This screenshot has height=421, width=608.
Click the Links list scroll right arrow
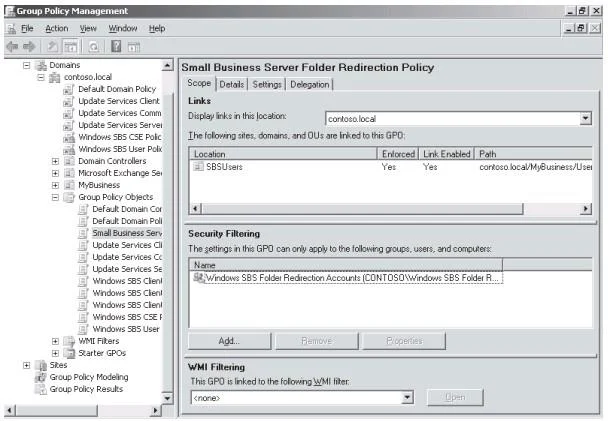pyautogui.click(x=586, y=209)
